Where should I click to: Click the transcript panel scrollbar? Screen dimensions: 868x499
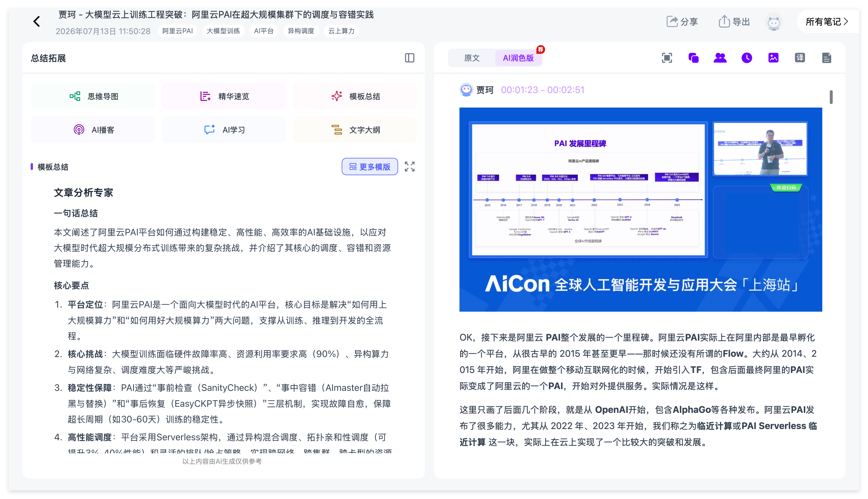831,97
